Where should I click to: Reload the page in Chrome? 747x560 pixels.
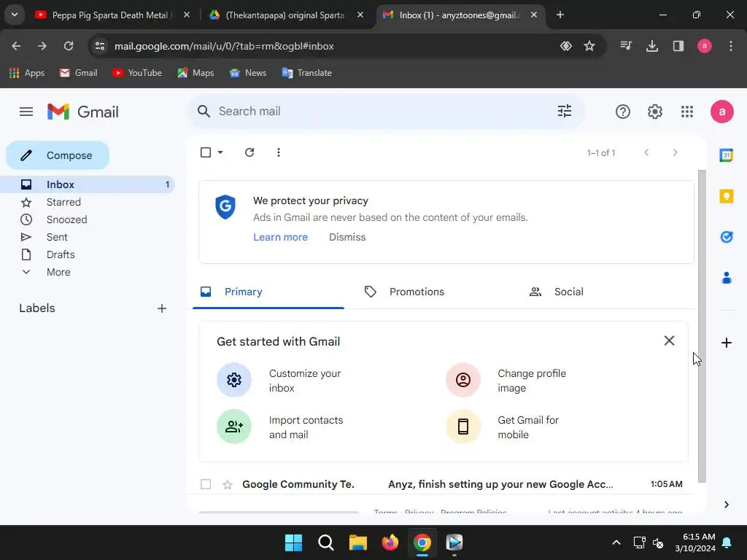(69, 46)
